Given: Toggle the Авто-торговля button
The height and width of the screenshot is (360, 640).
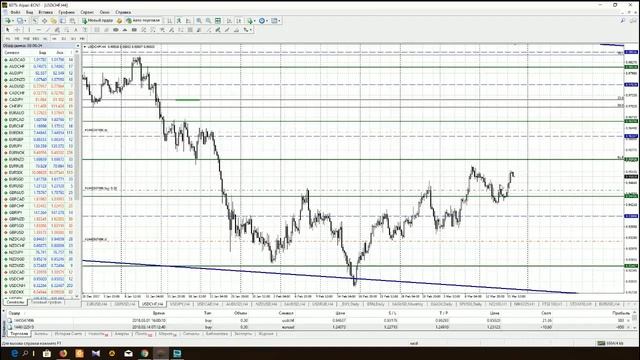Looking at the screenshot, I should (143, 20).
